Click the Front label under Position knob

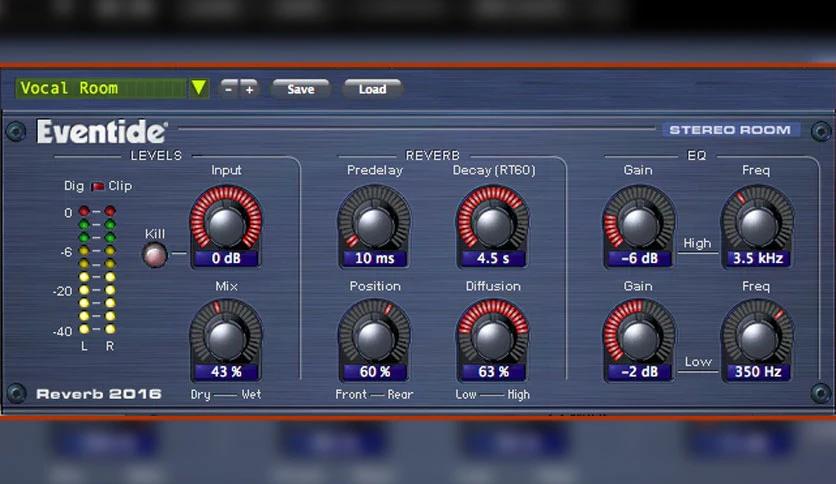point(351,394)
